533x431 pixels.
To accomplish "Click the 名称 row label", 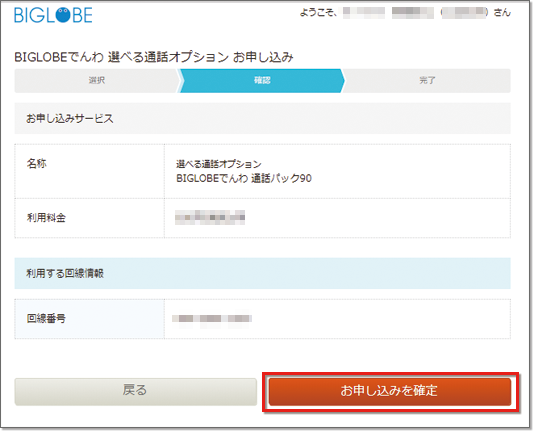I will (x=37, y=163).
